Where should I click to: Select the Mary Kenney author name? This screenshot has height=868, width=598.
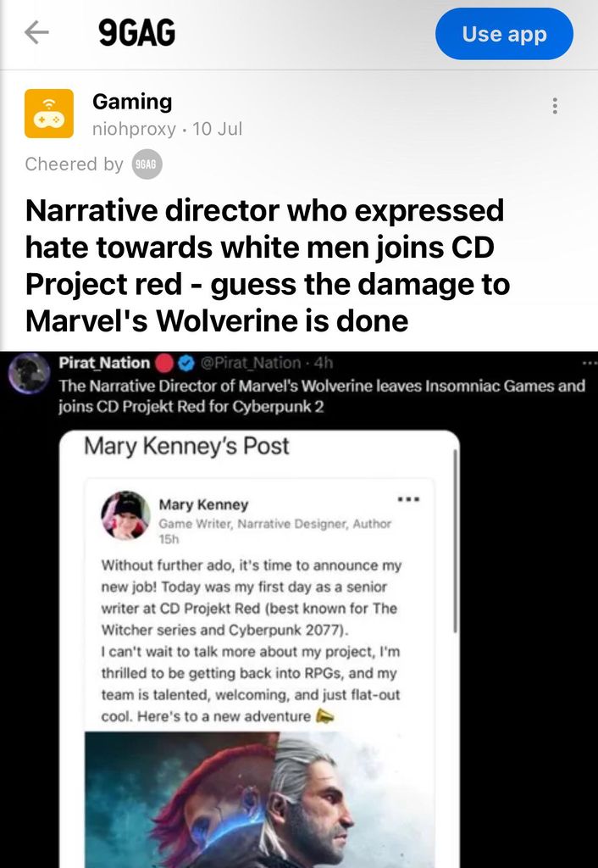pos(203,505)
